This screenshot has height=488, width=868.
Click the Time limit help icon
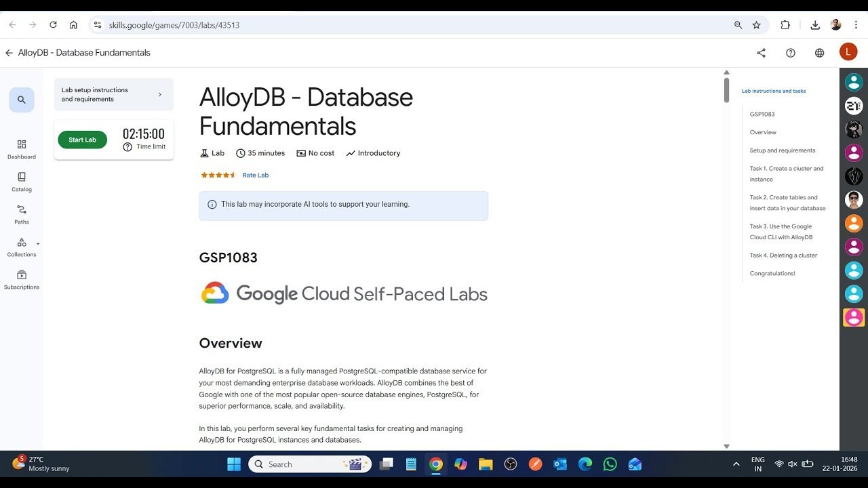tap(127, 147)
